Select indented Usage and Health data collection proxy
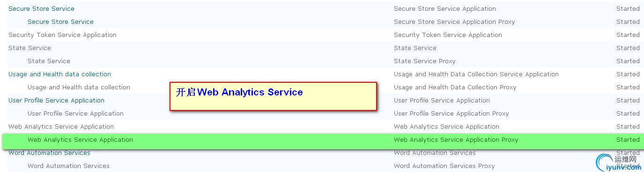The width and height of the screenshot is (644, 175). pos(79,87)
